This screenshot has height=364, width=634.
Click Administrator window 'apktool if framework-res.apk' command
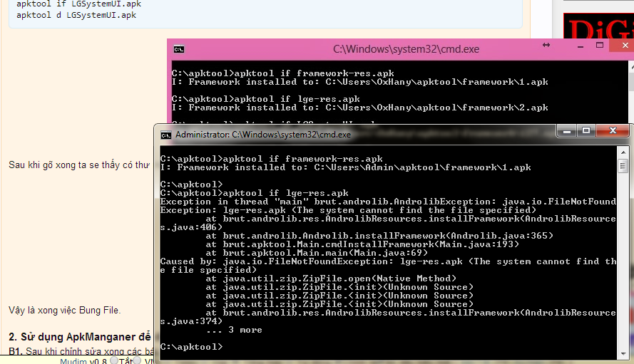coord(271,159)
